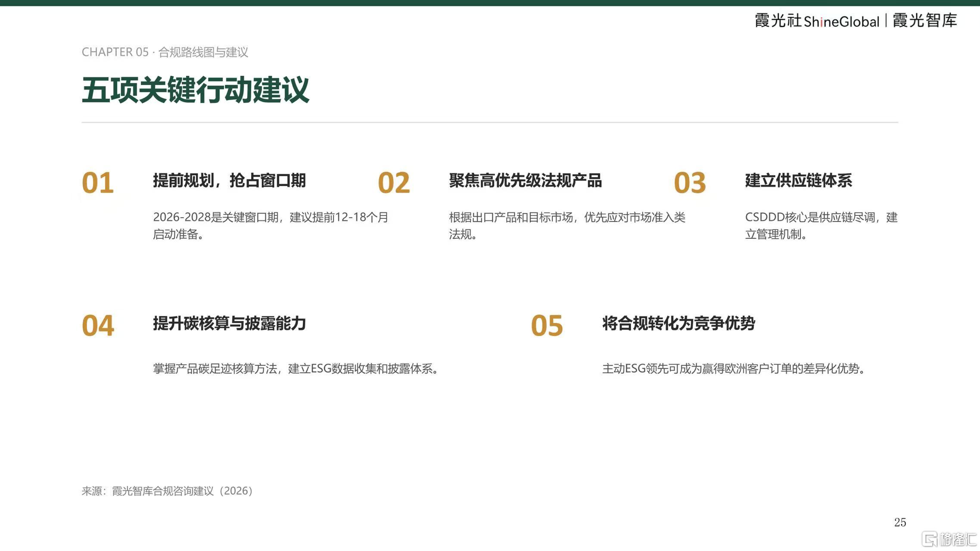
Task: Click the heading '建立供应链体系'
Action: coord(799,180)
